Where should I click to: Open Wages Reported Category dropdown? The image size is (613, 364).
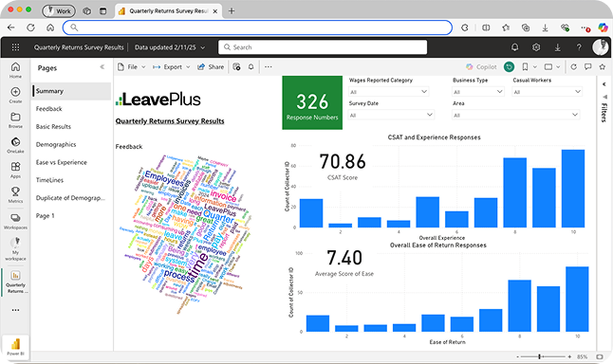pyautogui.click(x=389, y=92)
